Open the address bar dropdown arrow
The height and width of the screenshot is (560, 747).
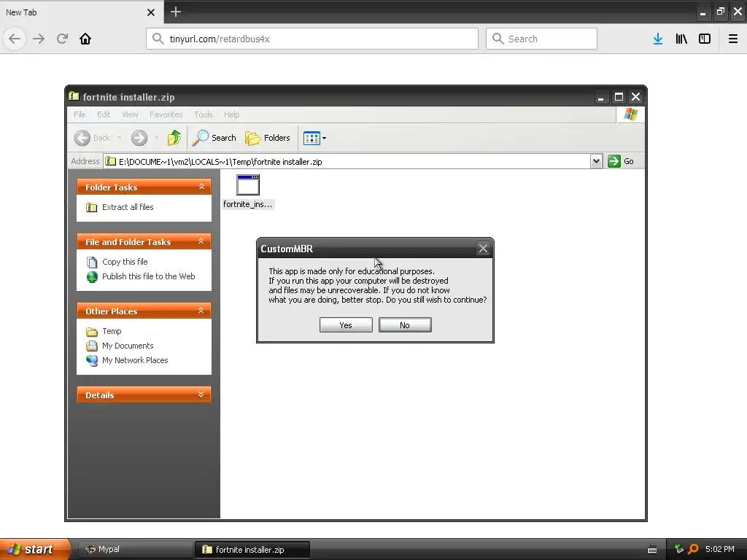(596, 161)
